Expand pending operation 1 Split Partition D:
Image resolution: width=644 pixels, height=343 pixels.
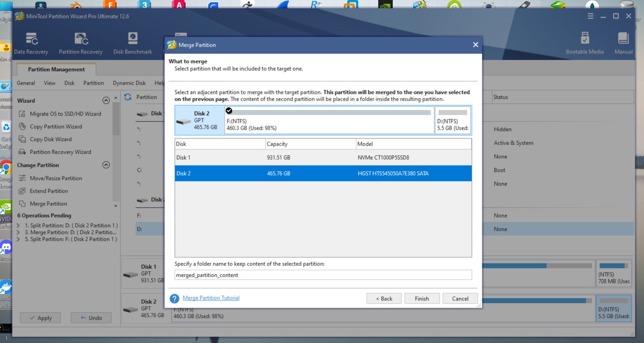[18, 226]
